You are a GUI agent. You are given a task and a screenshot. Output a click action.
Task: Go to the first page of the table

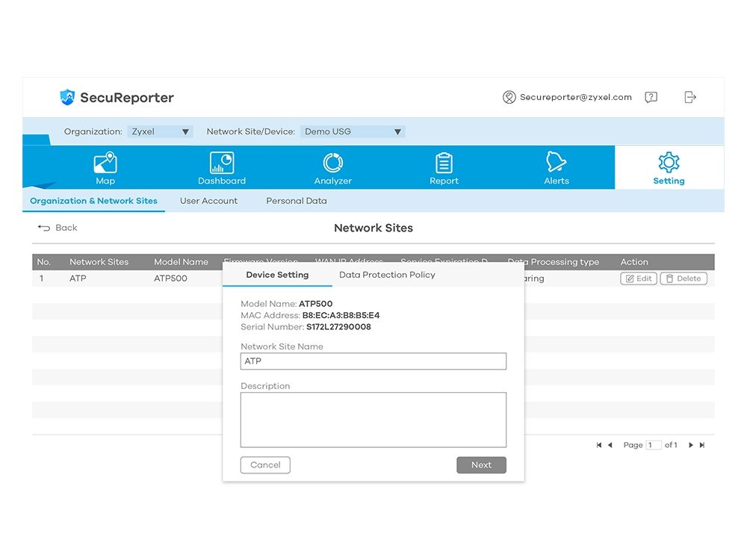[599, 445]
